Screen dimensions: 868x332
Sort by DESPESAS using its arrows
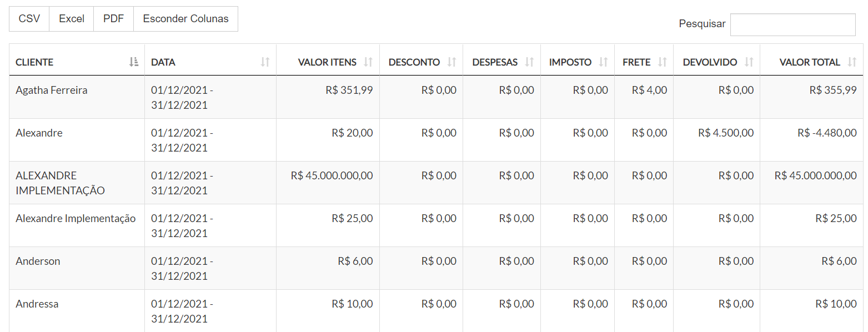coord(529,62)
